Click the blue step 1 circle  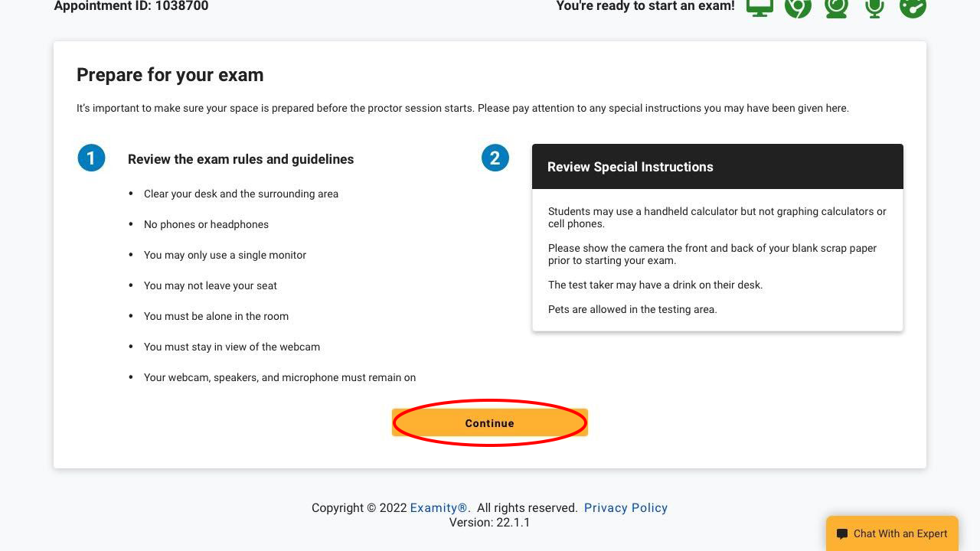91,158
